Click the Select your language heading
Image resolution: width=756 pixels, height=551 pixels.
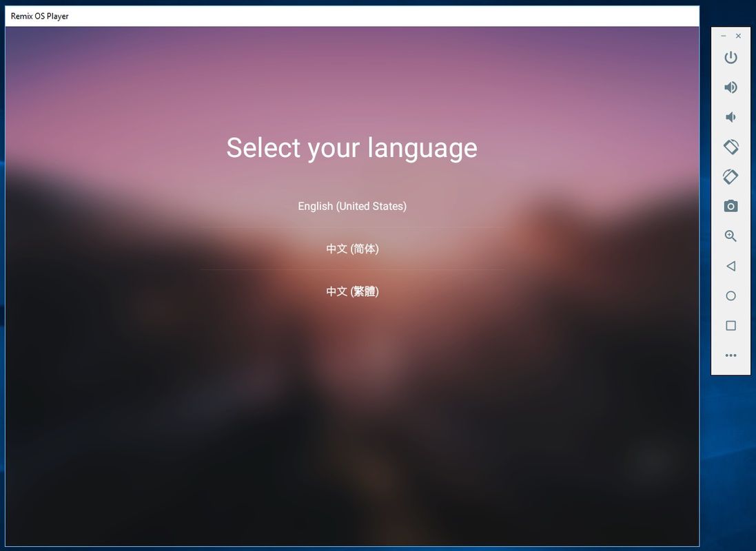352,147
